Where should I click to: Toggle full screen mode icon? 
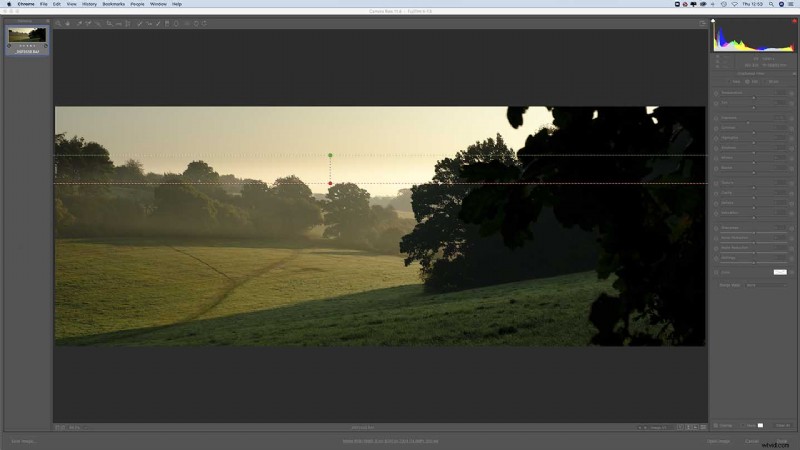[703, 23]
